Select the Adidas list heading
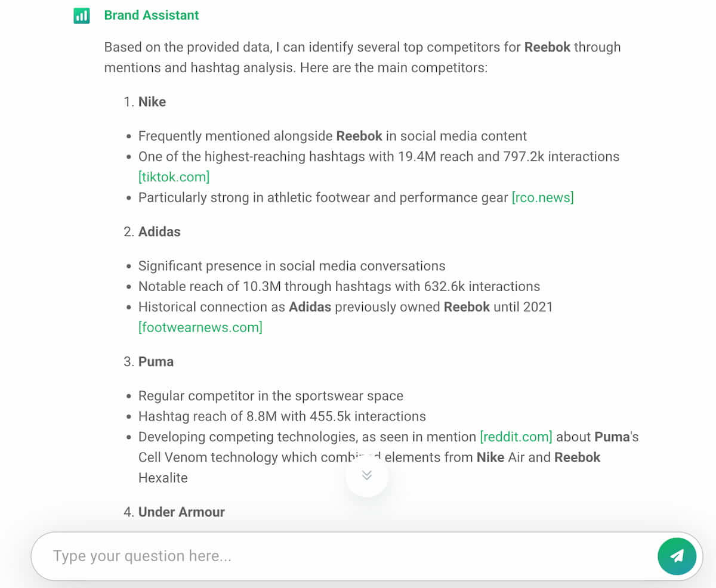 [x=159, y=231]
